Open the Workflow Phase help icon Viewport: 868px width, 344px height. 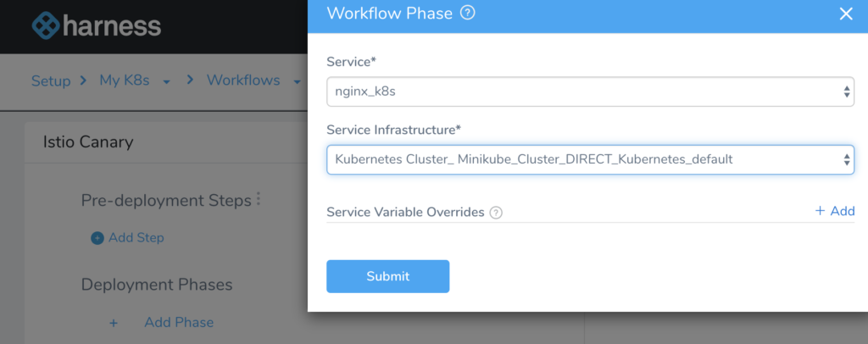pos(468,13)
